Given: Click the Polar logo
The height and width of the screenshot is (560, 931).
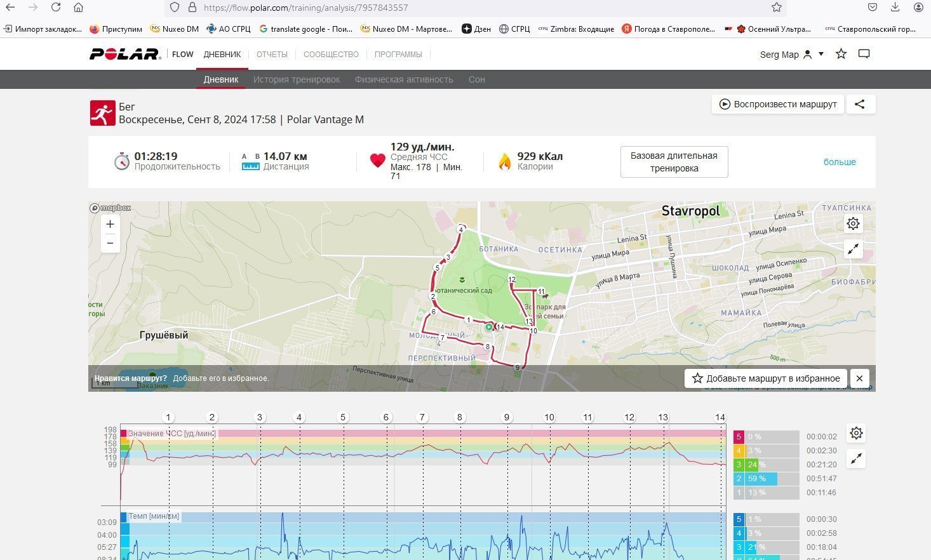Looking at the screenshot, I should click(125, 54).
